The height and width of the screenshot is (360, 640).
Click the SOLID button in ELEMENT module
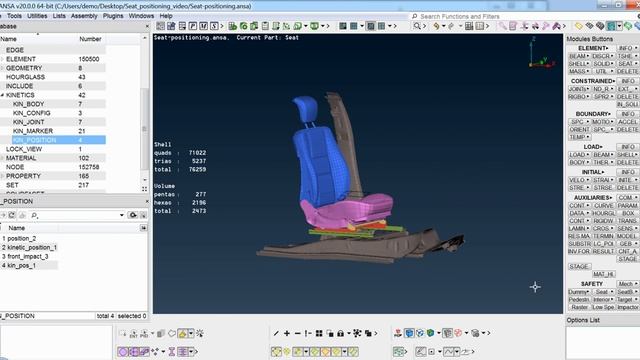tap(603, 64)
